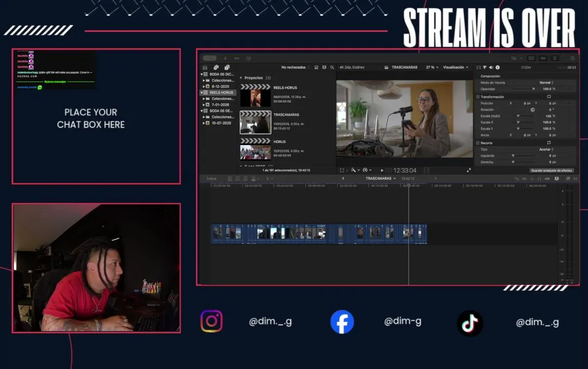This screenshot has width=588, height=369.
Task: Select the HORUS project thumbnail
Action: pyautogui.click(x=256, y=149)
